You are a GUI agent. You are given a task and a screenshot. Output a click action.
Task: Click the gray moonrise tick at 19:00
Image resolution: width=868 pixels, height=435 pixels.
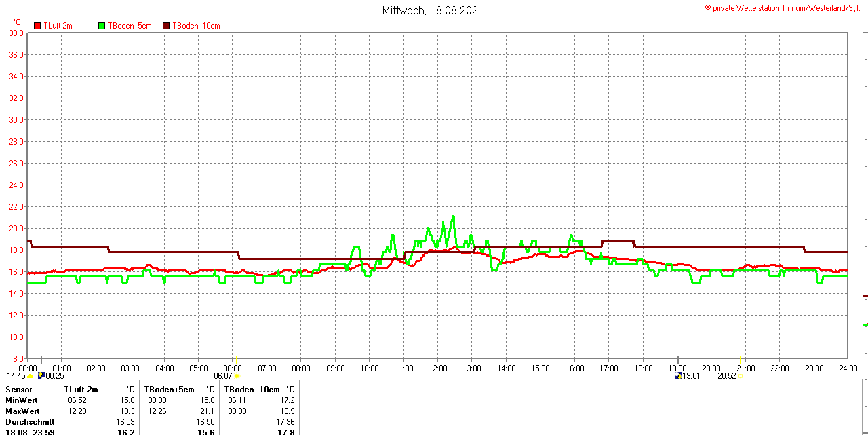(x=677, y=360)
